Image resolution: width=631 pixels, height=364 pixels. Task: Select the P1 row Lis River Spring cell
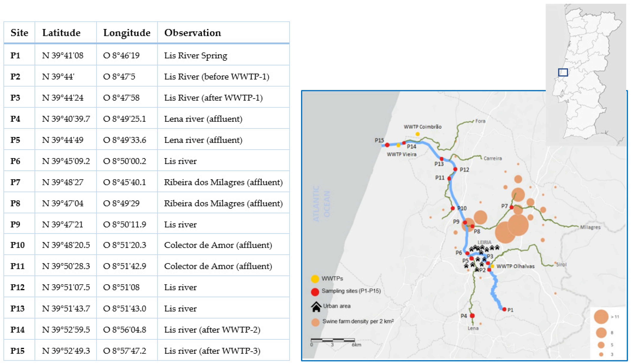pyautogui.click(x=196, y=55)
